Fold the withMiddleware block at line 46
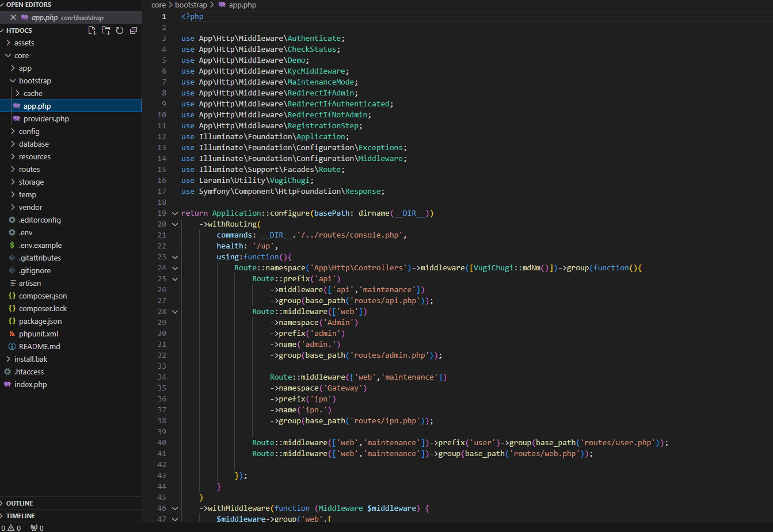 pos(175,508)
